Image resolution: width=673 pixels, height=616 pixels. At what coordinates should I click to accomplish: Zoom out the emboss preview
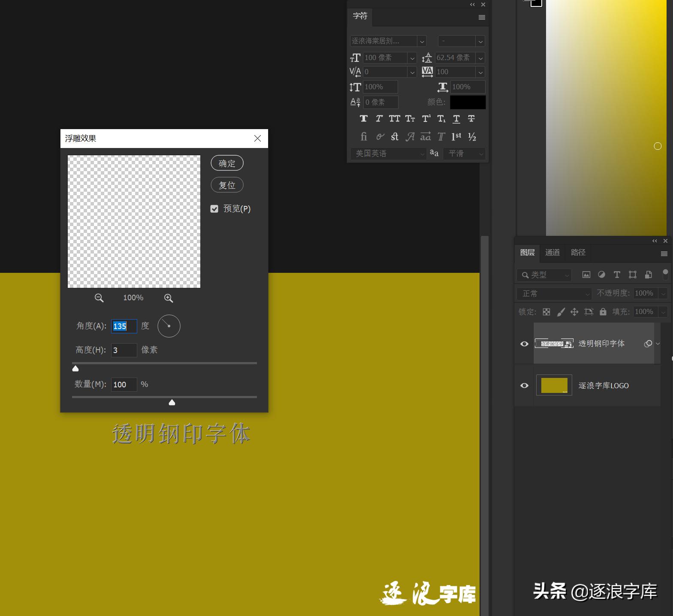pos(99,298)
